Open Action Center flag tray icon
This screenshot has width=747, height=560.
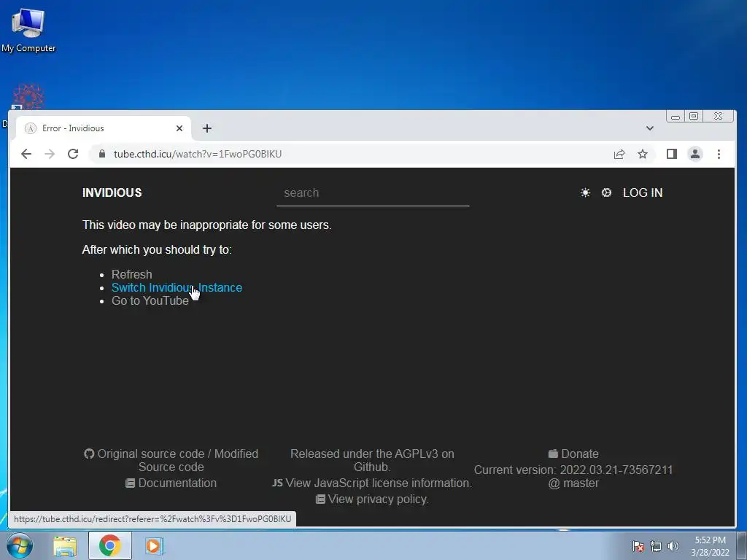[x=638, y=546]
